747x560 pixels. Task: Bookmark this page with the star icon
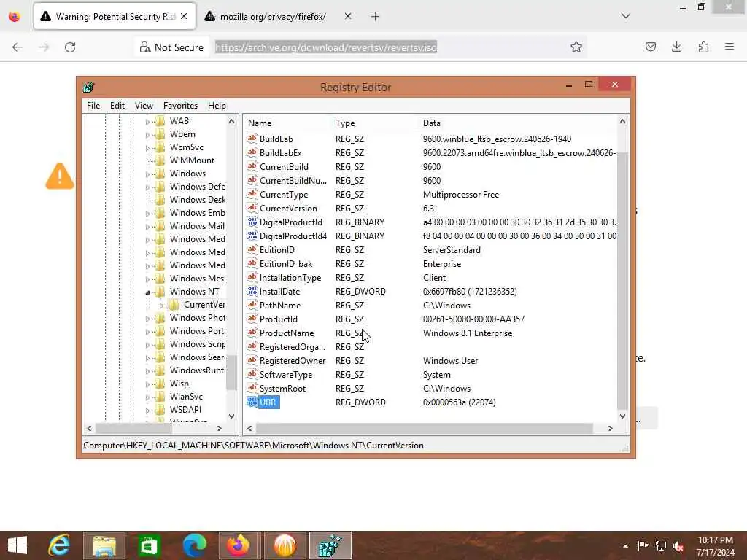[x=576, y=47]
